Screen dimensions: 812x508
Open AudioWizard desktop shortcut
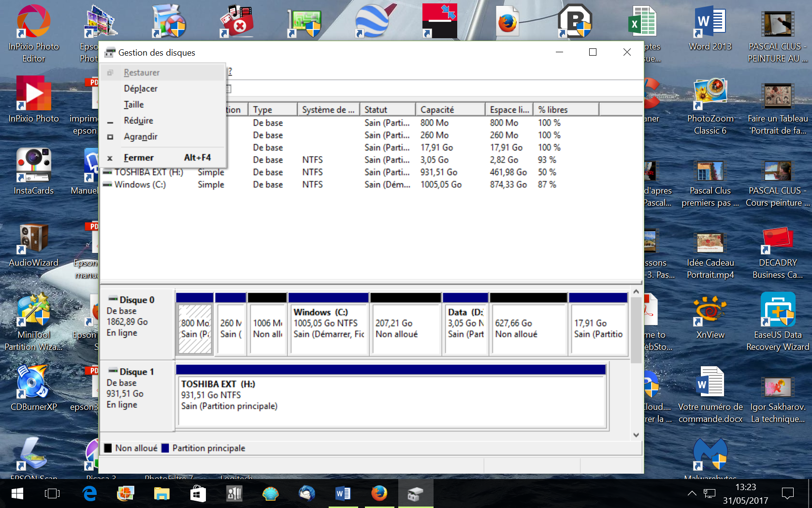click(34, 244)
